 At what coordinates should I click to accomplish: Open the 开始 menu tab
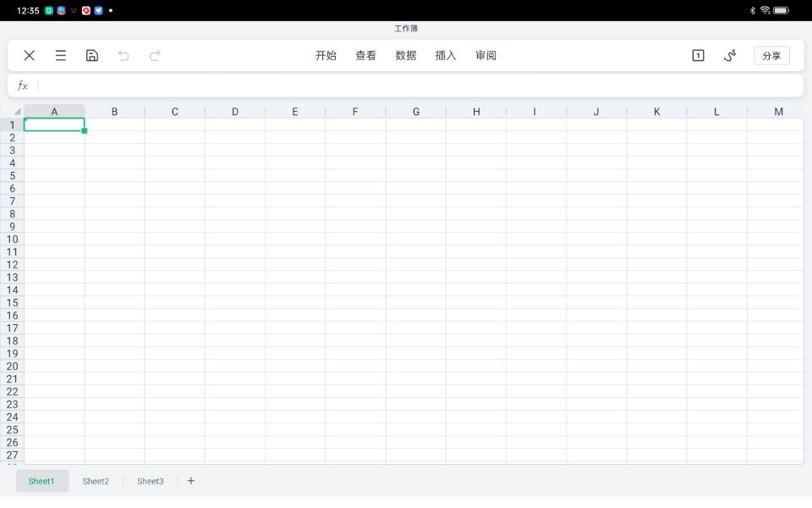point(326,56)
